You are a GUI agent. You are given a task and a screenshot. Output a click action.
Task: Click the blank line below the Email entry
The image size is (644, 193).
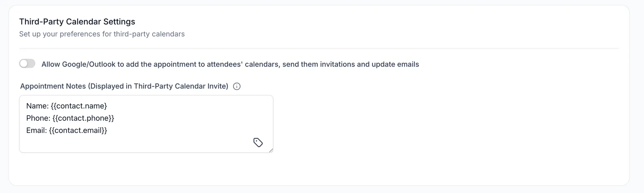137,142
